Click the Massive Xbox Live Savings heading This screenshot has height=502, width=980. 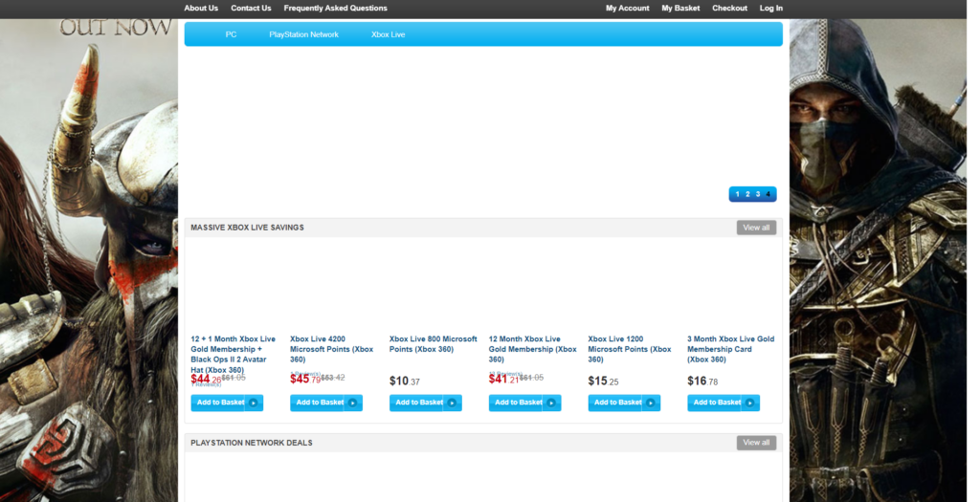tap(248, 228)
